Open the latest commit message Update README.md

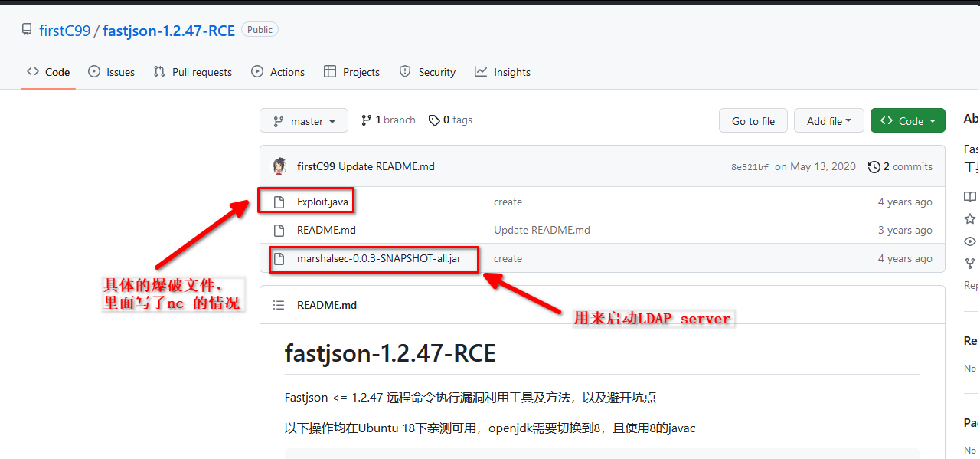387,166
